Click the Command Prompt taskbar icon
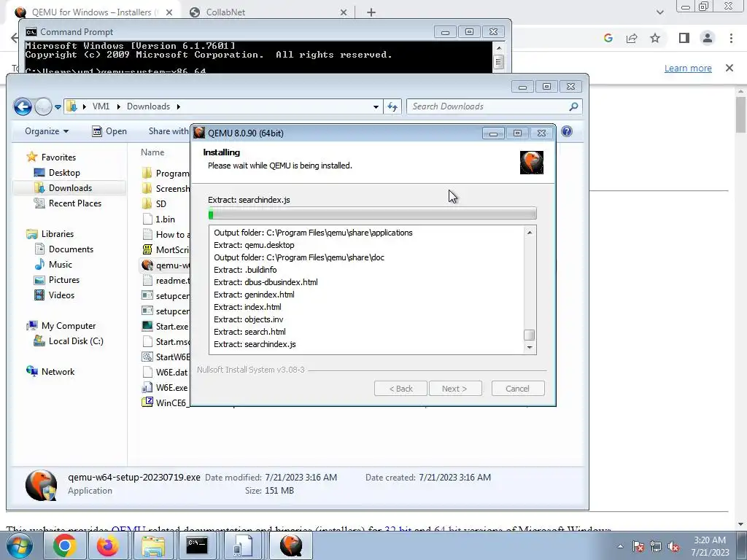The image size is (747, 560). (x=197, y=545)
